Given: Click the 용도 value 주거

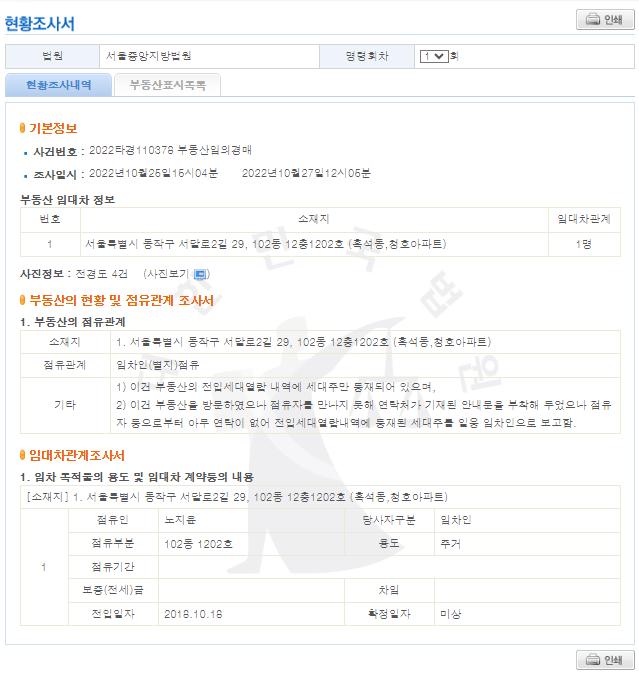Looking at the screenshot, I should coord(451,544).
